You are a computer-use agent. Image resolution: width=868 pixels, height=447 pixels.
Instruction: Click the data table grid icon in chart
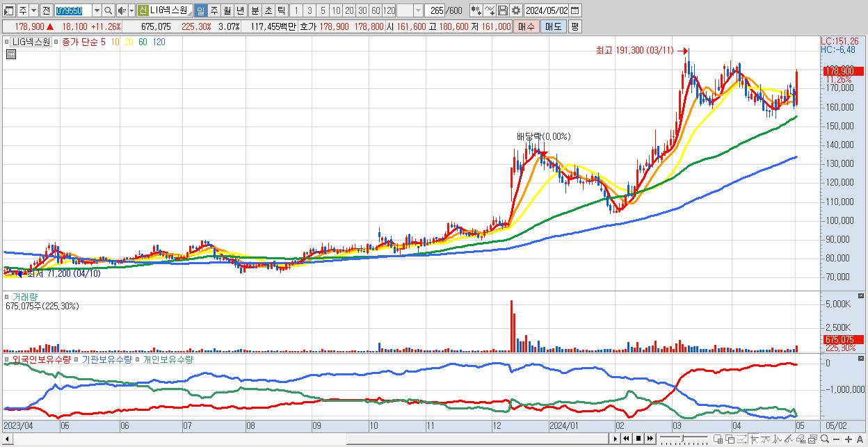[11, 54]
